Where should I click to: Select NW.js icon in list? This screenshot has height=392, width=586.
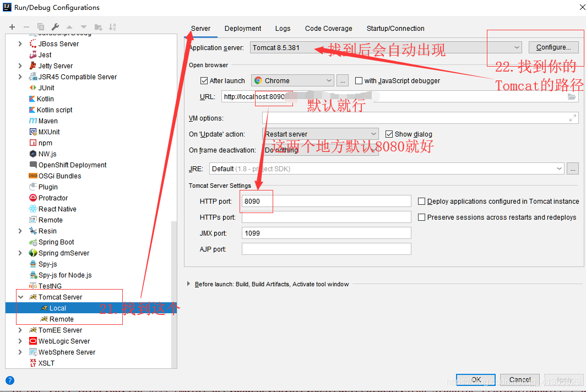33,154
